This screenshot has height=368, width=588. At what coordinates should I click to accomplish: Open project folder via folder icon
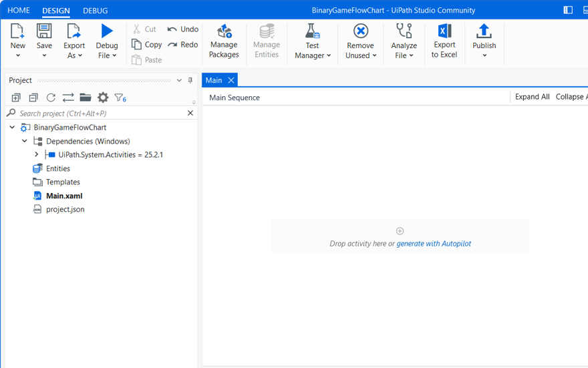86,98
